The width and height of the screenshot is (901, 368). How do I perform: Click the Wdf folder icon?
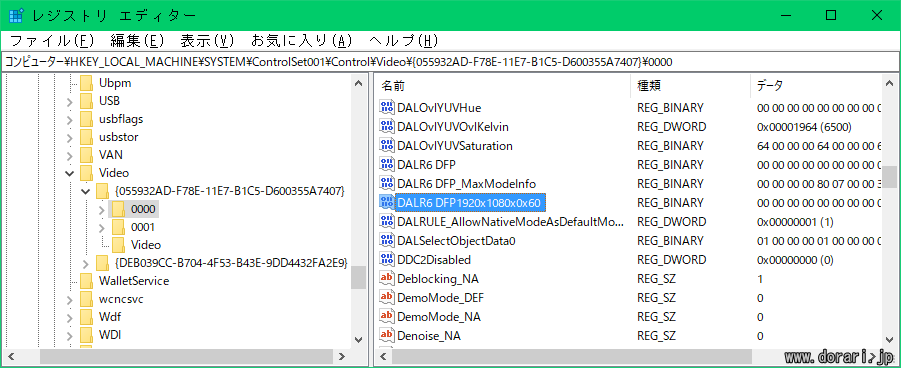point(86,316)
